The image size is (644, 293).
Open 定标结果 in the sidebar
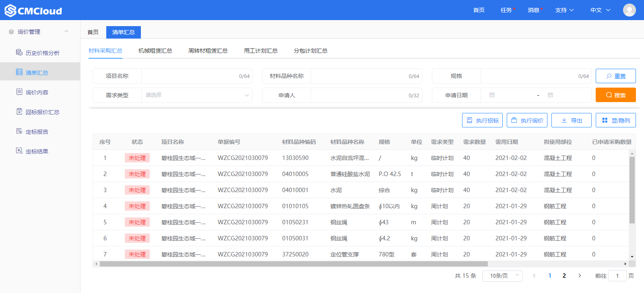click(37, 152)
